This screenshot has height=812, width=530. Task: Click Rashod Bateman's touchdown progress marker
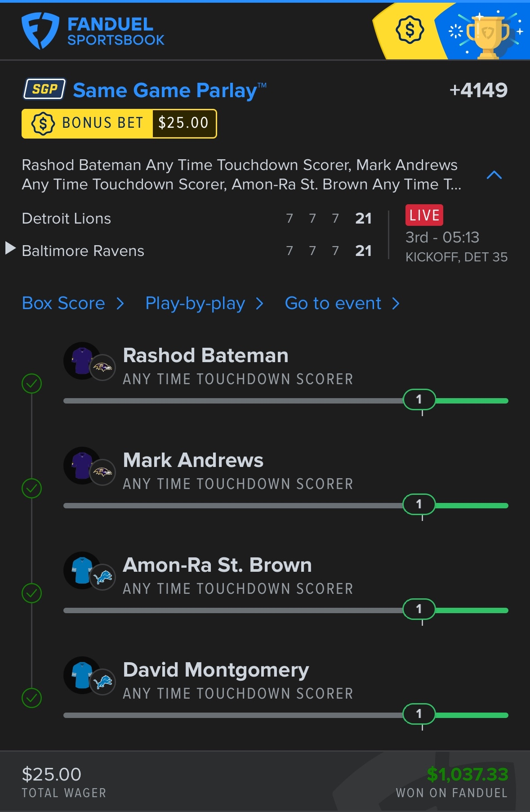(x=419, y=399)
